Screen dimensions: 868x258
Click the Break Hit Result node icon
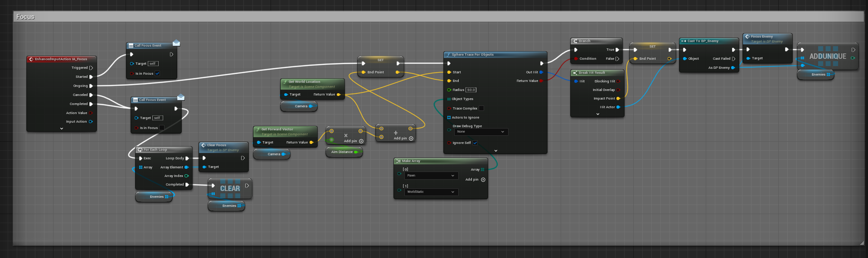point(575,73)
